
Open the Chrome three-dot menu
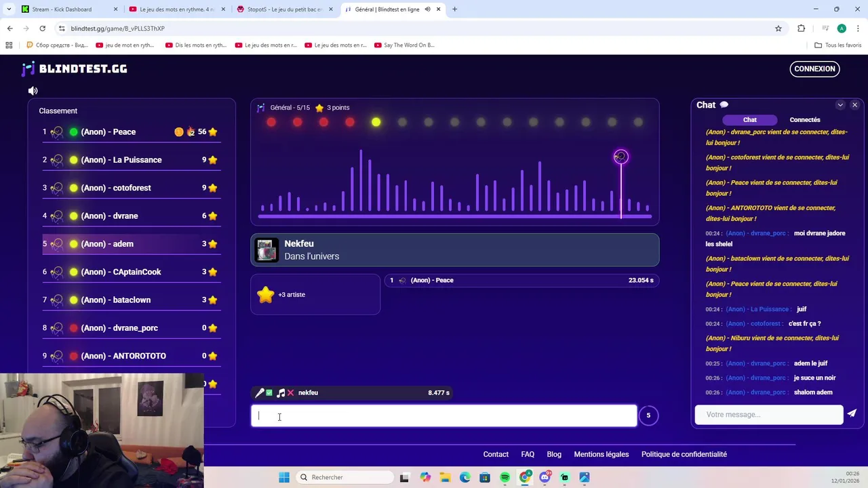click(859, 28)
